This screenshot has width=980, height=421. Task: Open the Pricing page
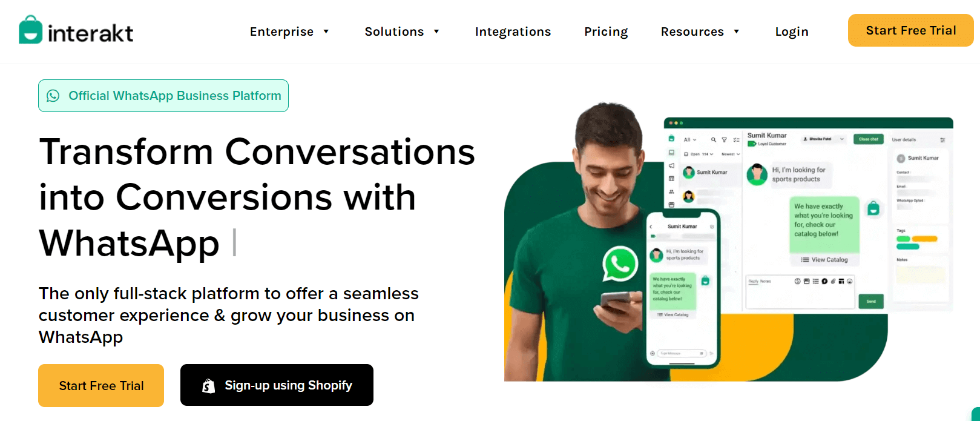tap(606, 31)
